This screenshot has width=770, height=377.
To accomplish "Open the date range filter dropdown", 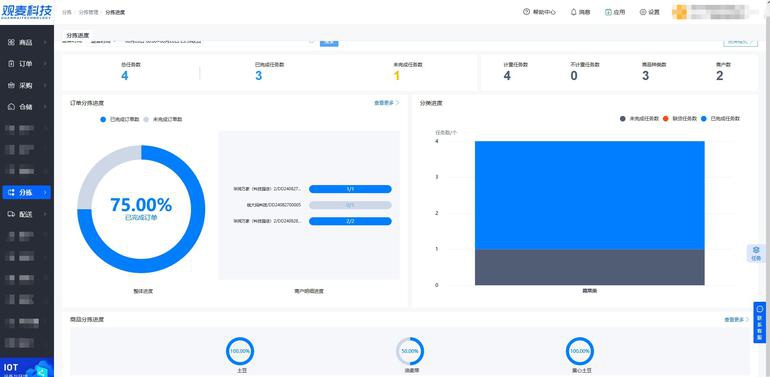I will click(218, 42).
